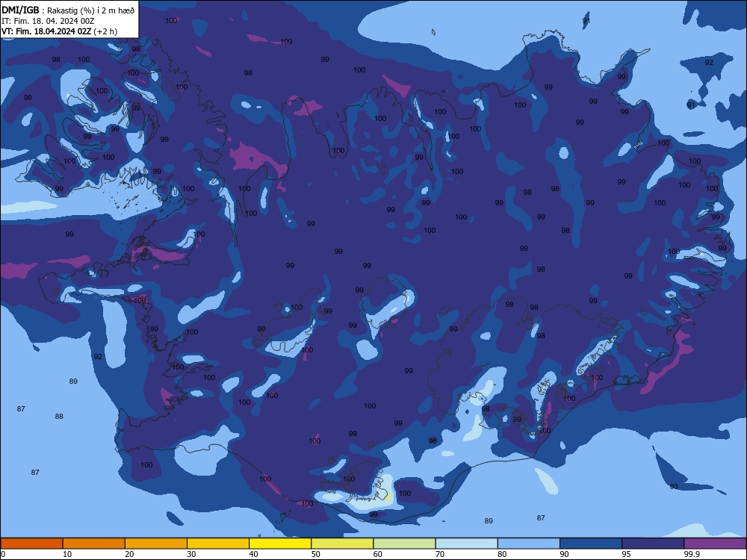Click the '93' humidity value on the map
Screen dimensions: 747x560
coord(674,487)
